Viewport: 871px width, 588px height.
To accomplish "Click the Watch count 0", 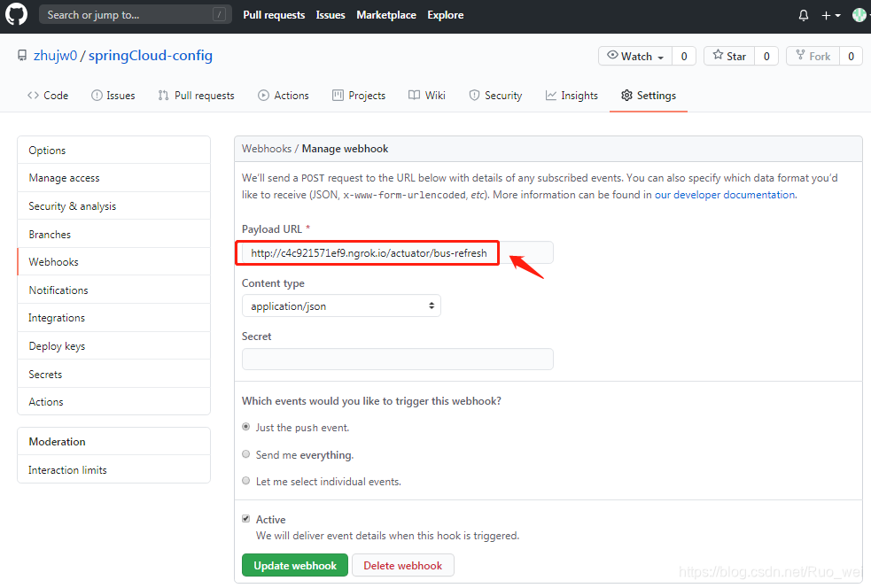I will (684, 56).
